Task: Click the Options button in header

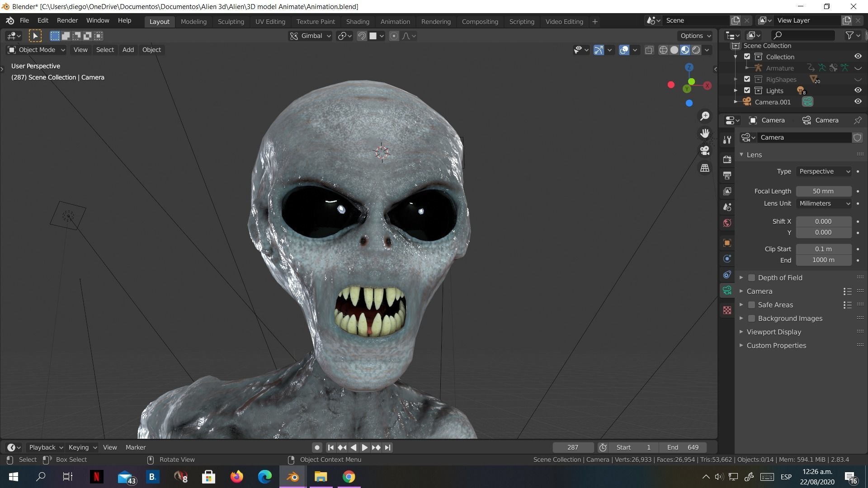Action: pos(695,36)
